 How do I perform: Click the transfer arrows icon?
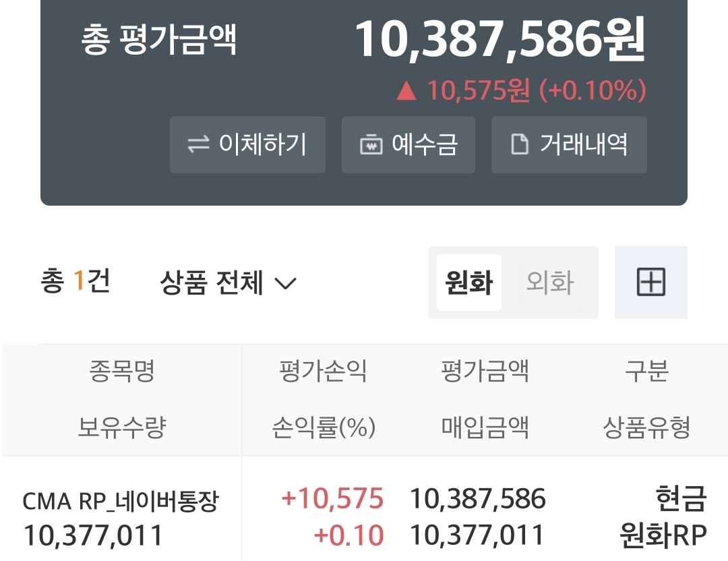(x=198, y=145)
